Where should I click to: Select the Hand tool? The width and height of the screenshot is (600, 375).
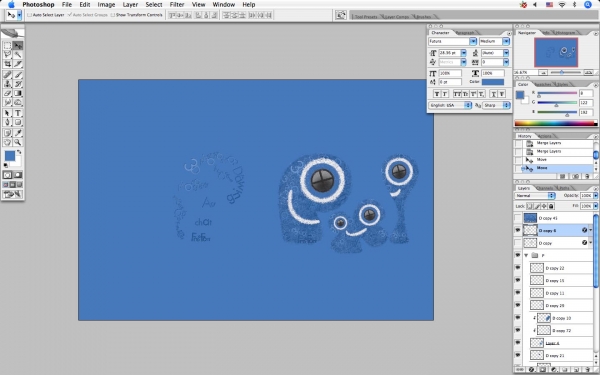[7, 142]
